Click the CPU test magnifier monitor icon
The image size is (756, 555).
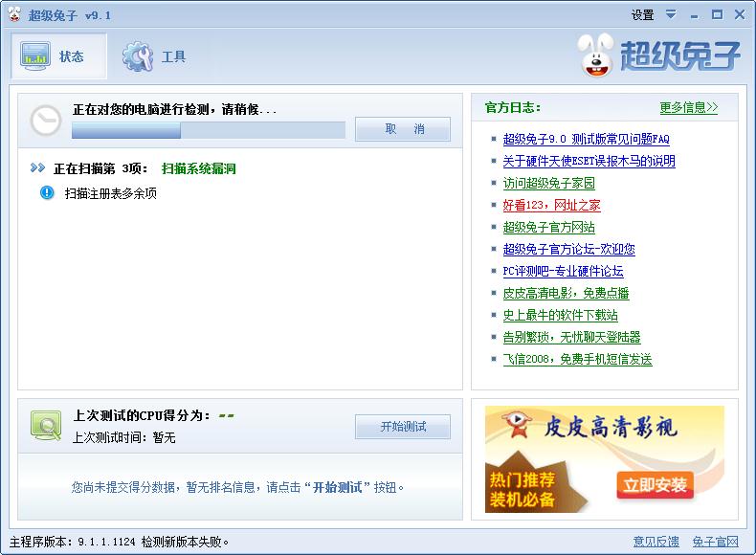[45, 424]
